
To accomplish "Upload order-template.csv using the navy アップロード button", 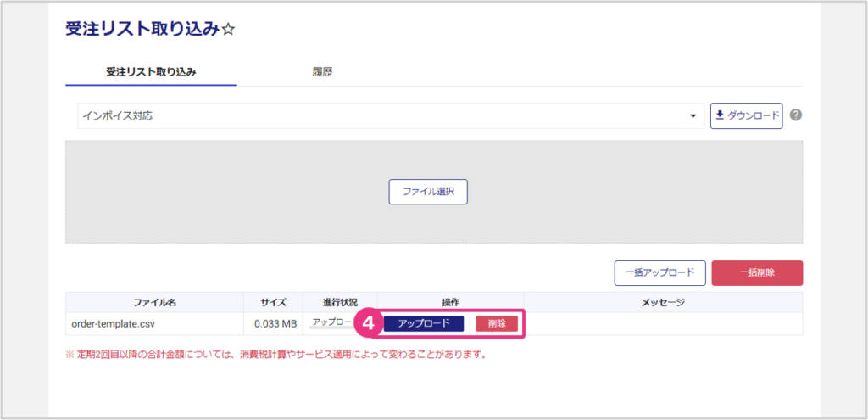I will (x=424, y=323).
